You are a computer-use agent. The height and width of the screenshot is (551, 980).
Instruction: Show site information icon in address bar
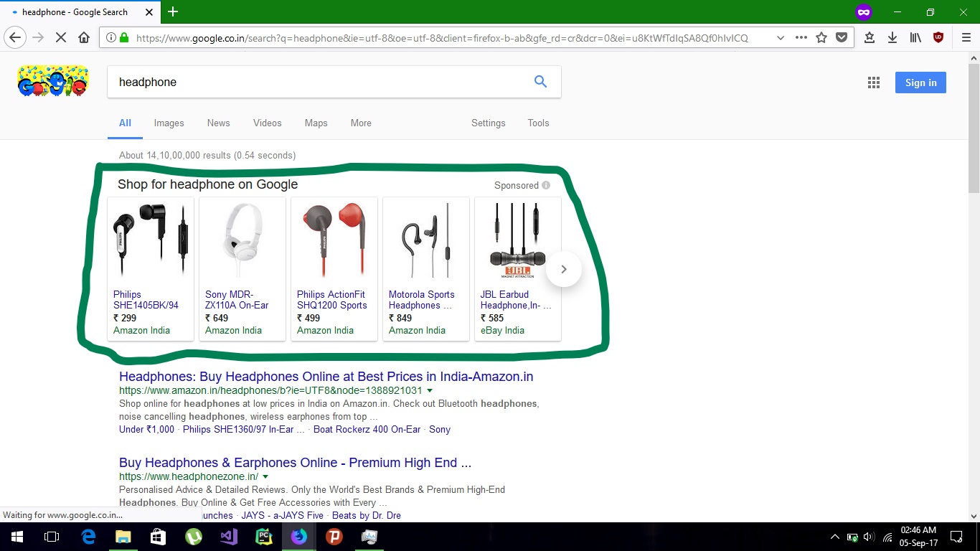tap(110, 37)
